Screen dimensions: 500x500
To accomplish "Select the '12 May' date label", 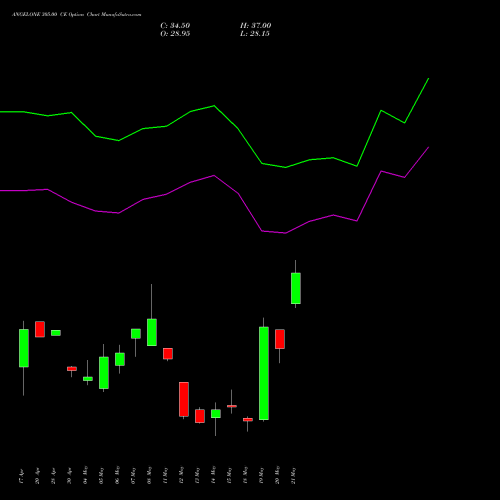I will [x=181, y=475].
